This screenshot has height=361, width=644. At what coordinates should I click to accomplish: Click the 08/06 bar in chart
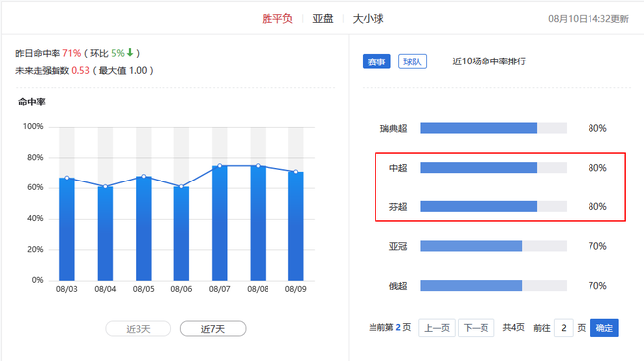(x=181, y=233)
